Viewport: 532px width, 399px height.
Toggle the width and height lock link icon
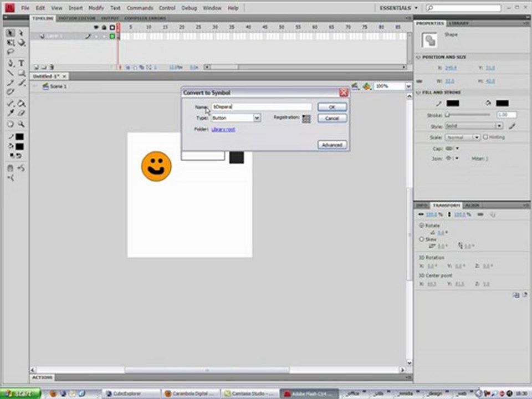click(420, 81)
